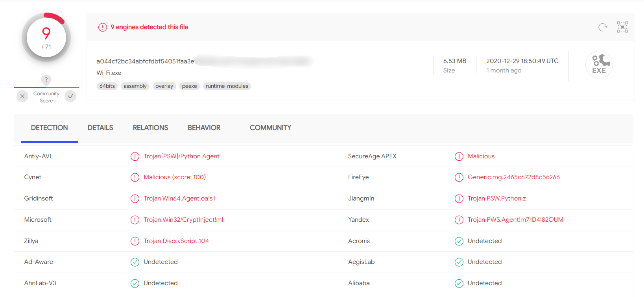Click the assembly tag
The height and width of the screenshot is (297, 644).
pos(135,86)
